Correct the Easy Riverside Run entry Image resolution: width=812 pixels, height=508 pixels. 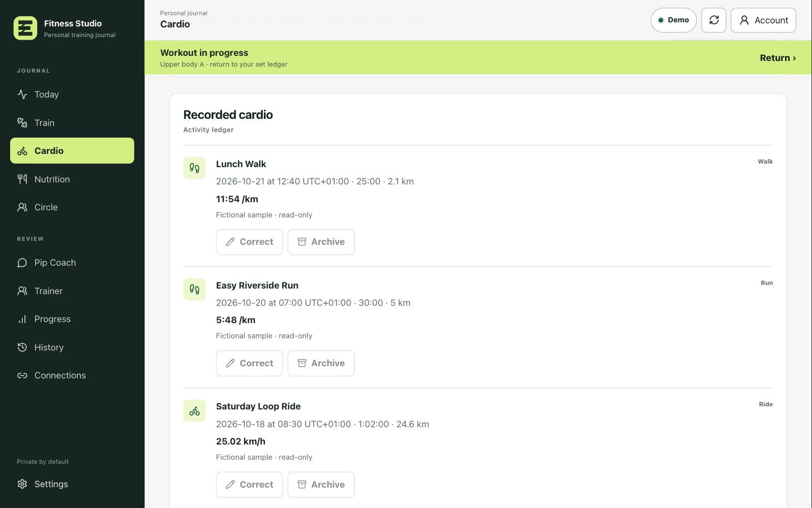(250, 363)
